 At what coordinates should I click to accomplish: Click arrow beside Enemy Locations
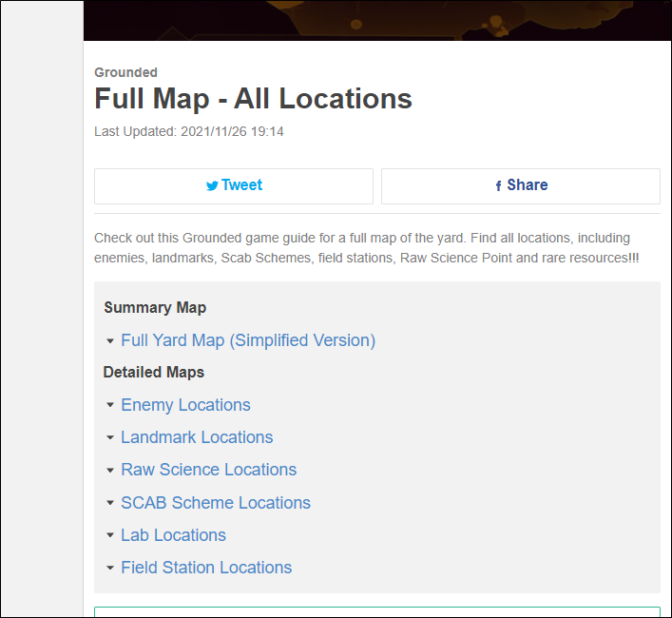point(110,405)
